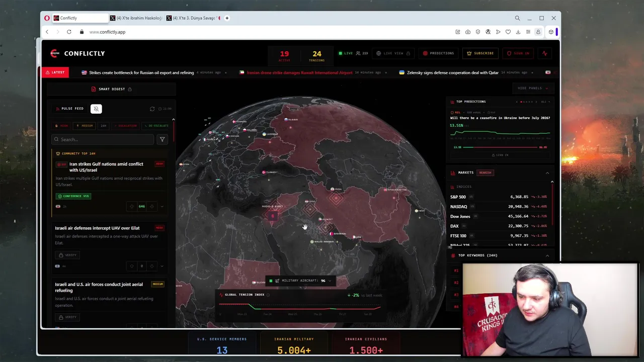Select the FTSE 100 index row
644x362 pixels.
click(498, 236)
